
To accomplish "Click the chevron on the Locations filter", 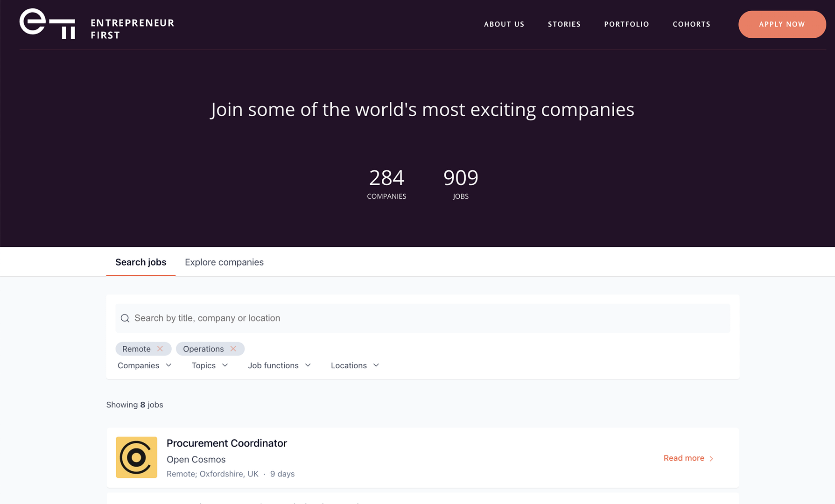I will [x=376, y=365].
